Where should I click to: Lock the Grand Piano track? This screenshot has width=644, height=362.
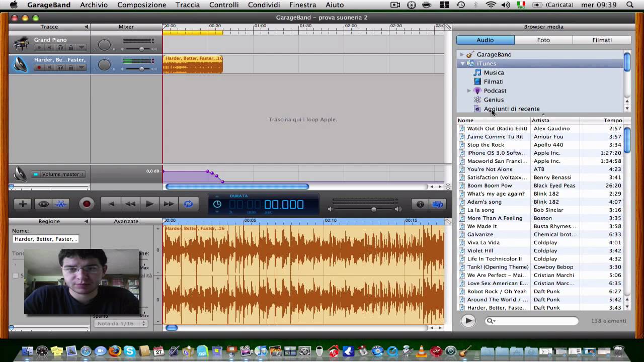(x=70, y=48)
